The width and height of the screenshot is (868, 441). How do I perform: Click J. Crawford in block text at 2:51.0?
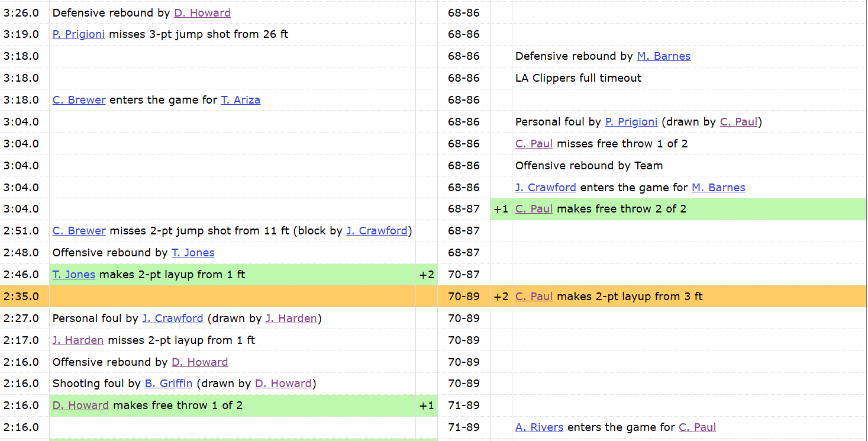pos(377,231)
